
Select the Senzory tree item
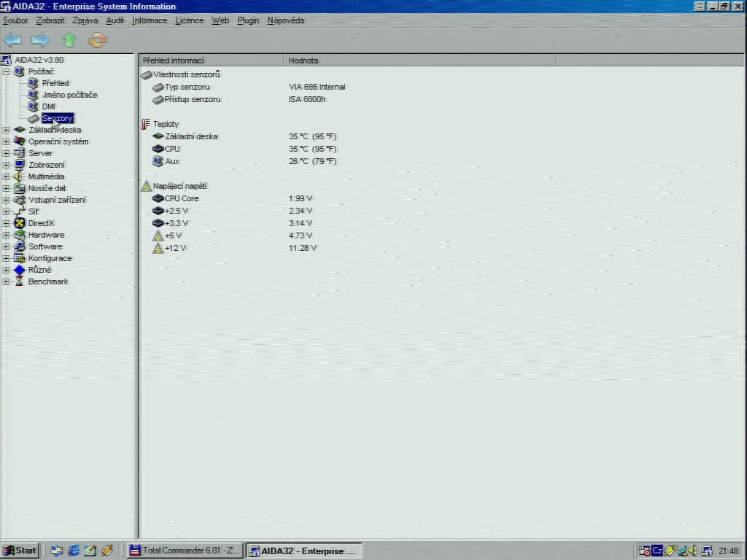tap(57, 118)
